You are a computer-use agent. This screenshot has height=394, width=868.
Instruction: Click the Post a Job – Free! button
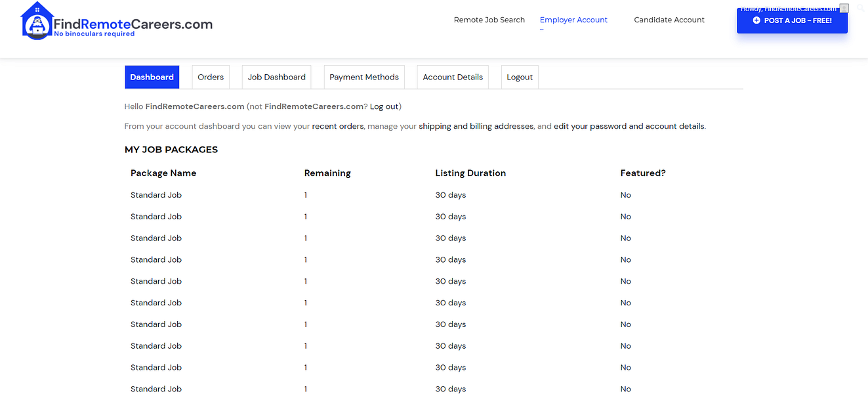coord(792,20)
